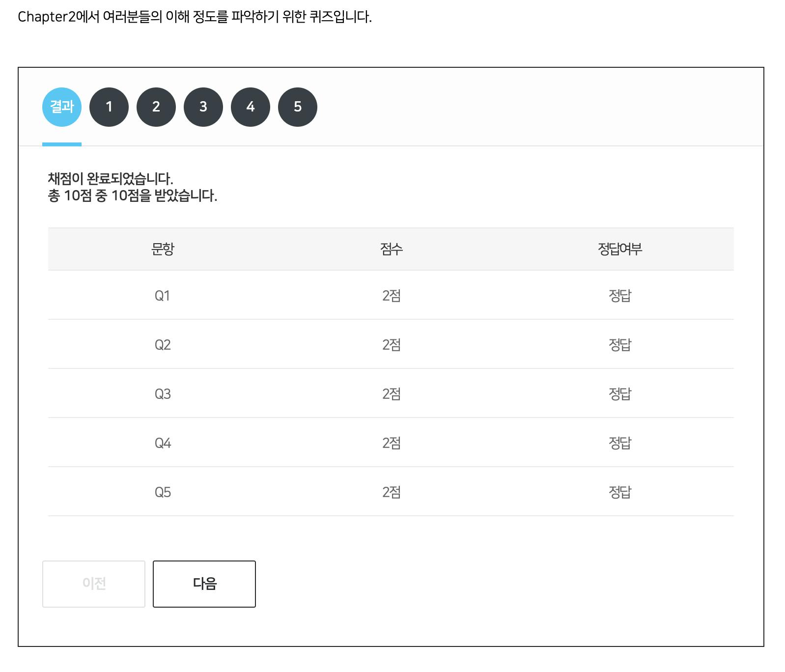Select the blue 결과 result circle

click(62, 107)
